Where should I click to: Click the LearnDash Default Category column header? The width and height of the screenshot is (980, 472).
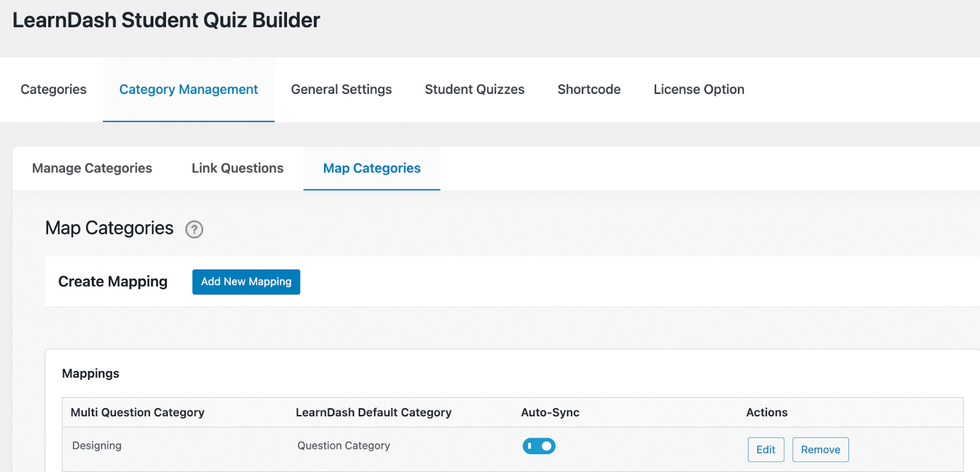point(374,413)
